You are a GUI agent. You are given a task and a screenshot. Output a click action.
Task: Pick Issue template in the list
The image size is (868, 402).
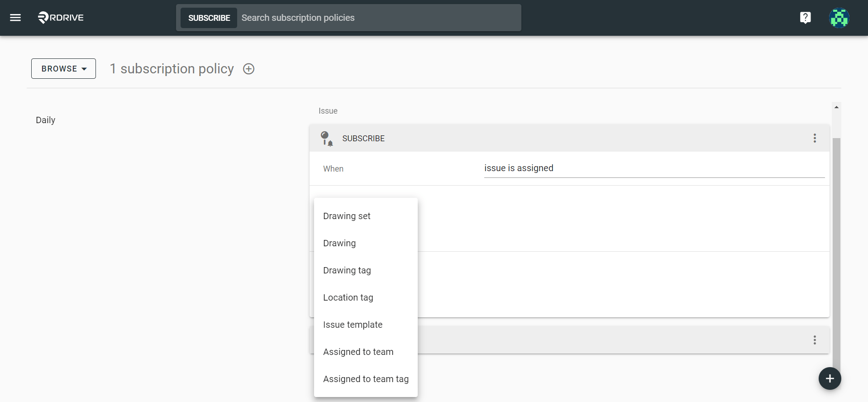pyautogui.click(x=366, y=325)
